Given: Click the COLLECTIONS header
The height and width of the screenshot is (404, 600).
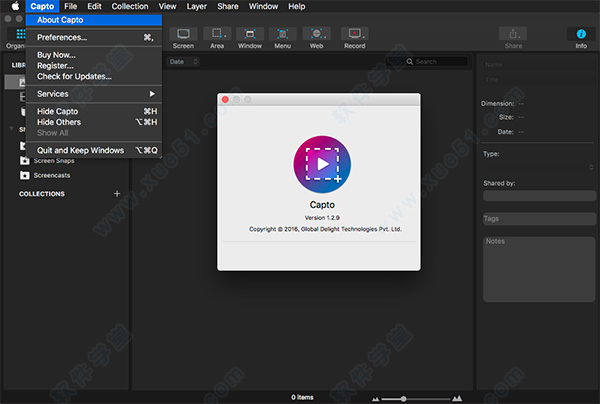Looking at the screenshot, I should tap(42, 194).
